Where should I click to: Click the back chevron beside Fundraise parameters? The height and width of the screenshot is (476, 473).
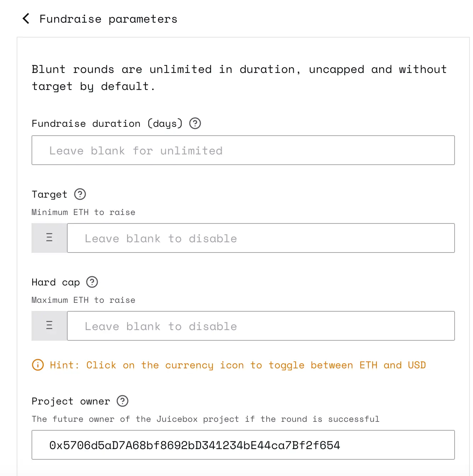point(25,18)
